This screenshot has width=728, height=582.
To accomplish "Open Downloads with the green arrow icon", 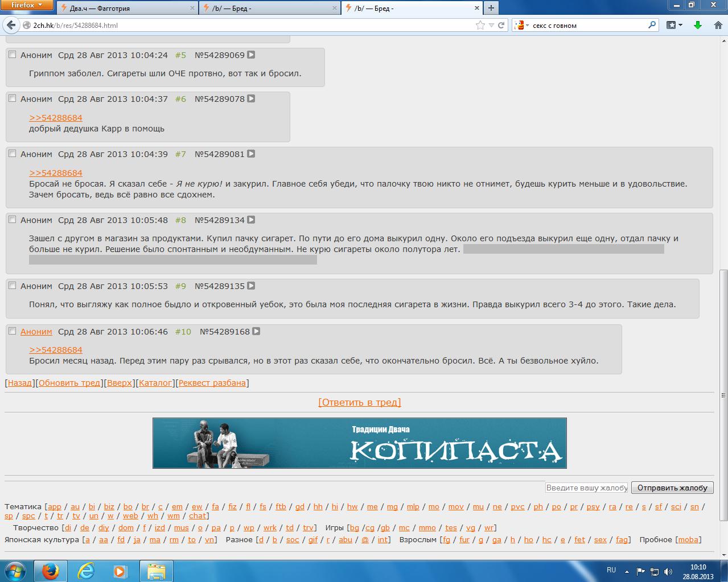I will click(x=698, y=25).
